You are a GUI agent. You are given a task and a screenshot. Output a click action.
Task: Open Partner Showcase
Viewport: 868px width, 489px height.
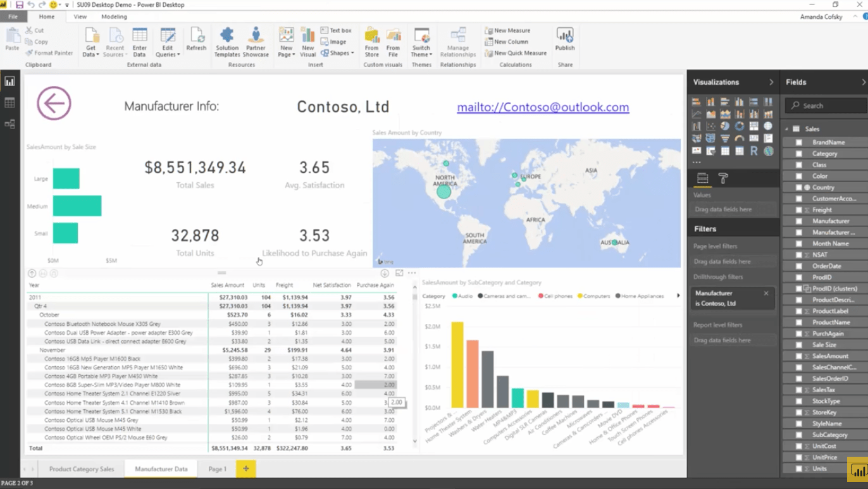click(x=256, y=42)
